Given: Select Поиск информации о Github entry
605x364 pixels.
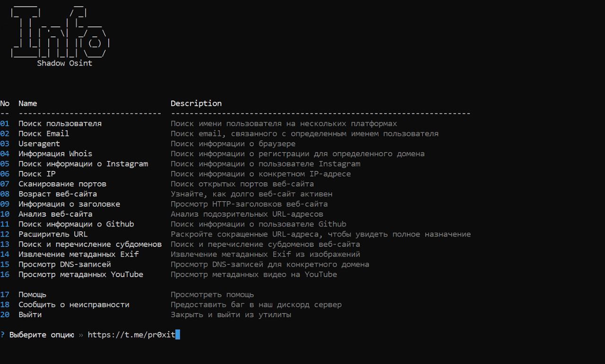Looking at the screenshot, I should click(x=76, y=224).
